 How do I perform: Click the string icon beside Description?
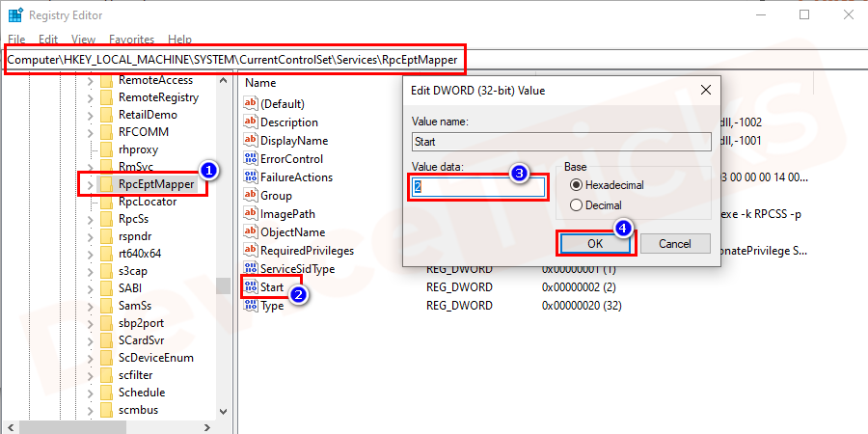tap(251, 122)
